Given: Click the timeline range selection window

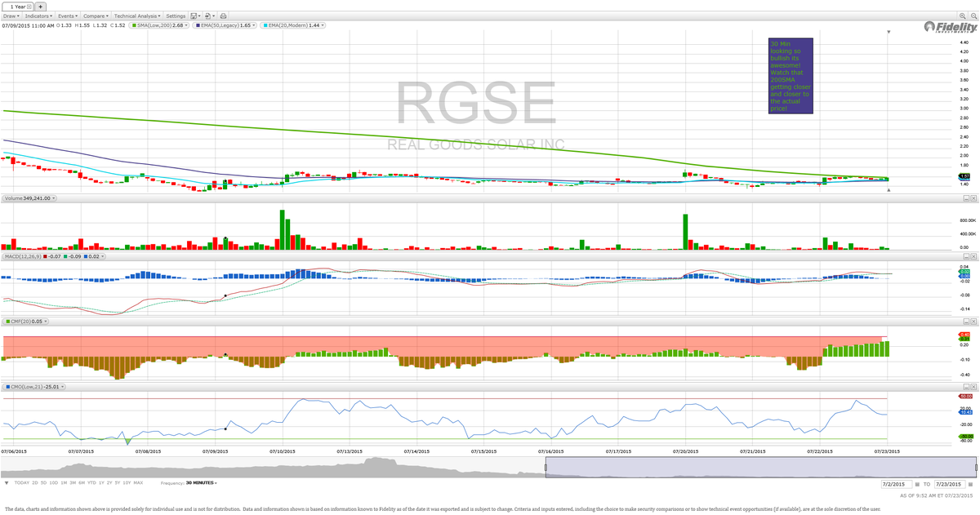Looking at the screenshot, I should [x=760, y=465].
